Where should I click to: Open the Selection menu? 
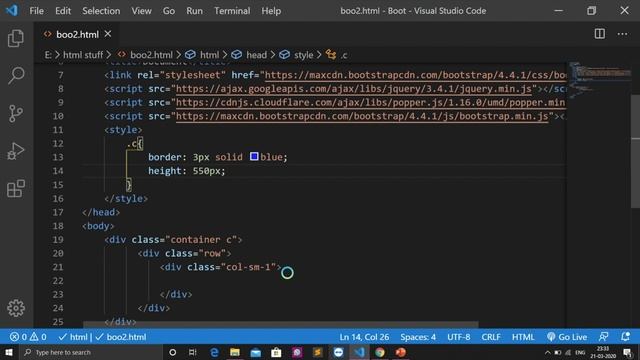point(101,11)
